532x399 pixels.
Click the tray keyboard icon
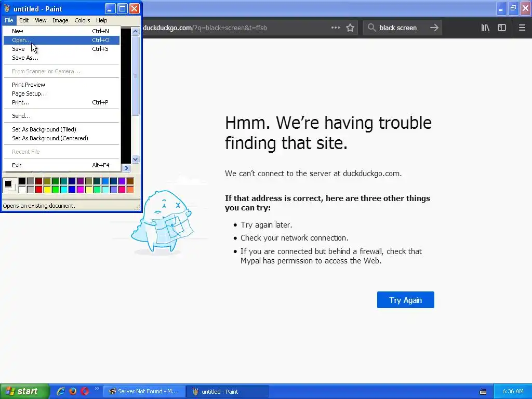(x=483, y=392)
